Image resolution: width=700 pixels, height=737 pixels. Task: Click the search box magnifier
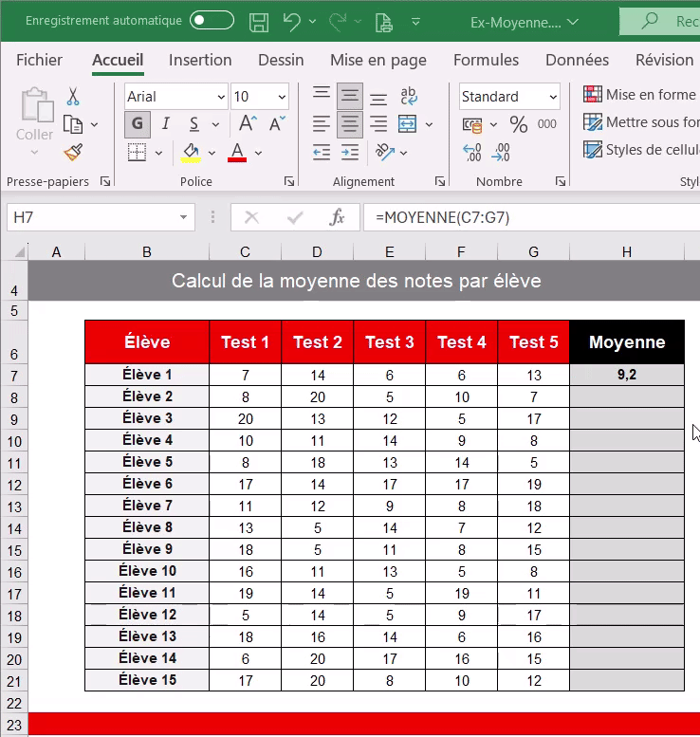point(650,21)
